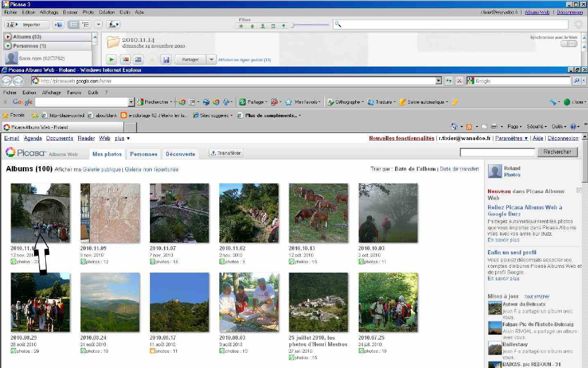
Task: Open the 2010.10.13 horses album thumbnail
Action: pyautogui.click(x=318, y=213)
